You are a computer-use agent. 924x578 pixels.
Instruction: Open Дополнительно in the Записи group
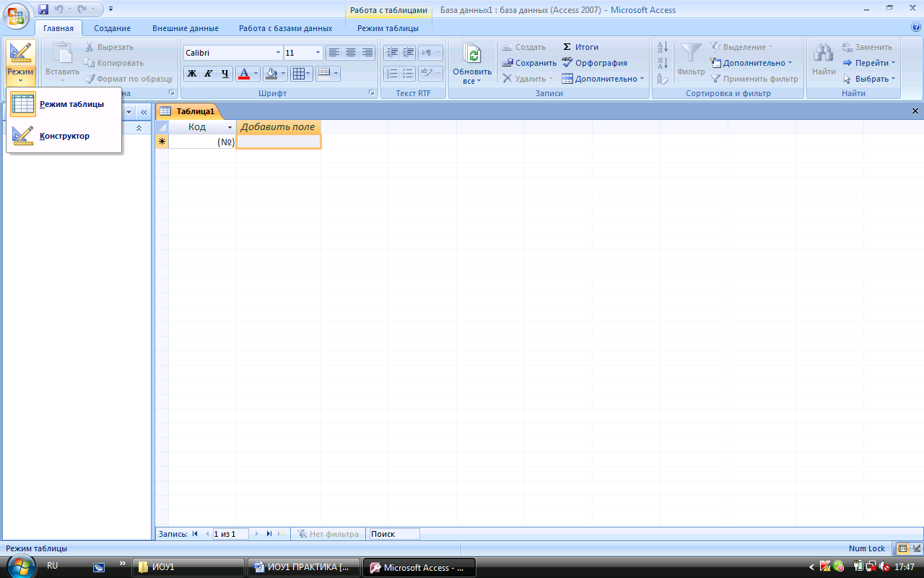[603, 79]
